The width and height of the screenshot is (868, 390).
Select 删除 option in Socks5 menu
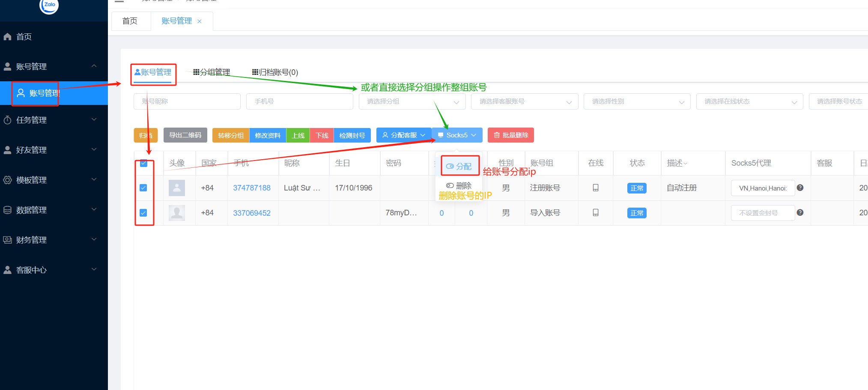point(459,186)
